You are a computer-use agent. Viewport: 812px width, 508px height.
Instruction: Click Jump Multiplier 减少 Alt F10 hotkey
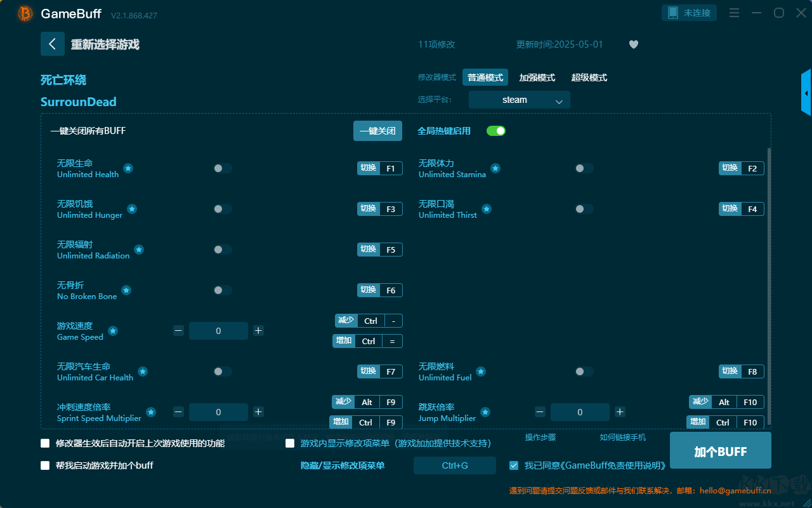point(726,402)
